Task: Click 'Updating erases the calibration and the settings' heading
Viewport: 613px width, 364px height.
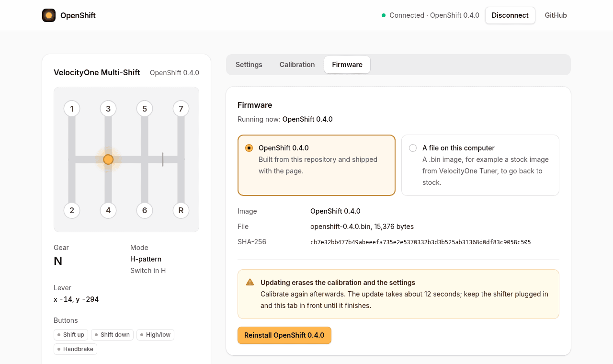Action: tap(338, 283)
